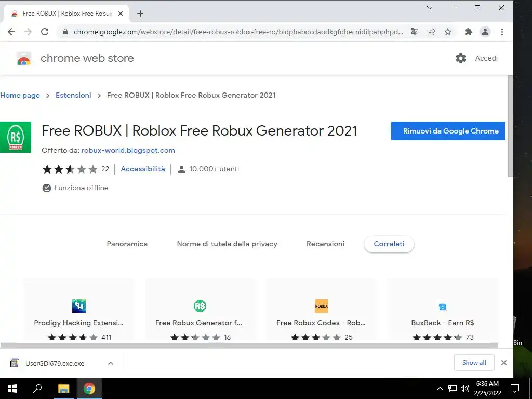Click the Prodigy Hacking Extensi... title
Screen dimensions: 532x399
click(79, 323)
